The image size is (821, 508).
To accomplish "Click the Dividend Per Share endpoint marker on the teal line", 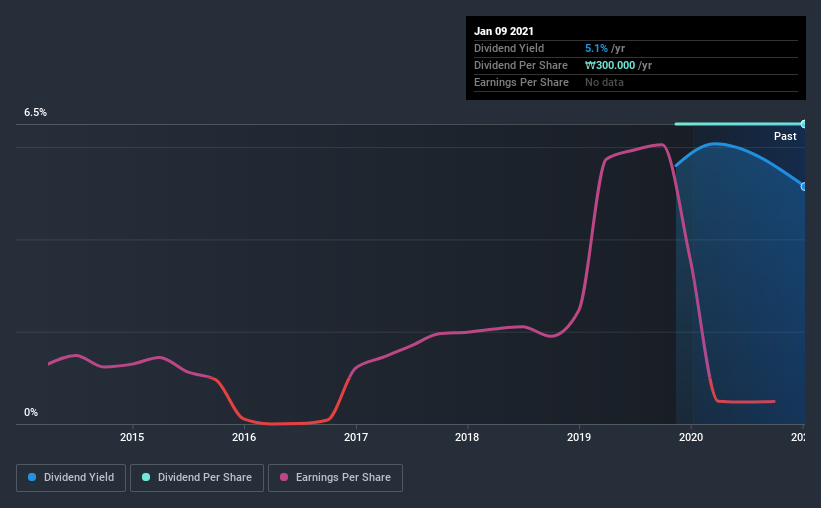I will pyautogui.click(x=803, y=124).
